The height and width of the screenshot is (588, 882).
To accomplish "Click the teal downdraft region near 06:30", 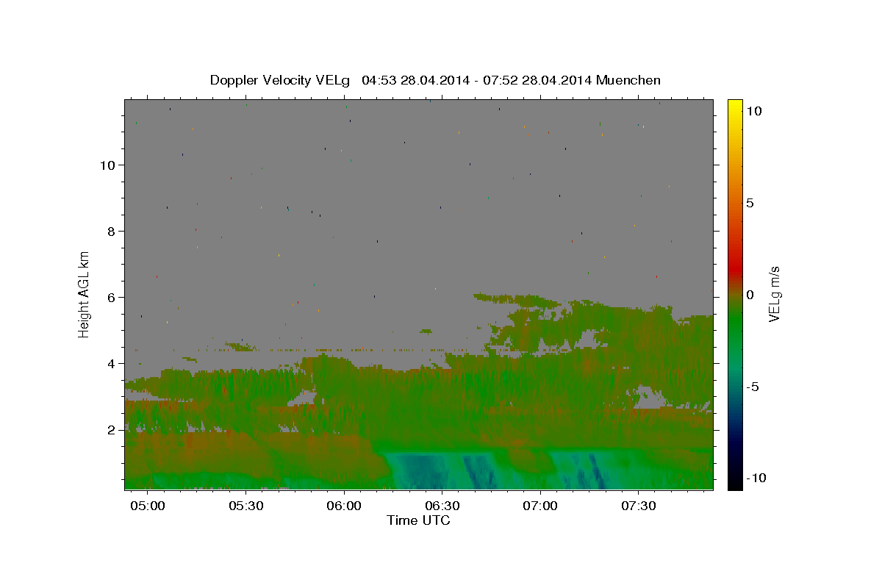I will [x=441, y=470].
